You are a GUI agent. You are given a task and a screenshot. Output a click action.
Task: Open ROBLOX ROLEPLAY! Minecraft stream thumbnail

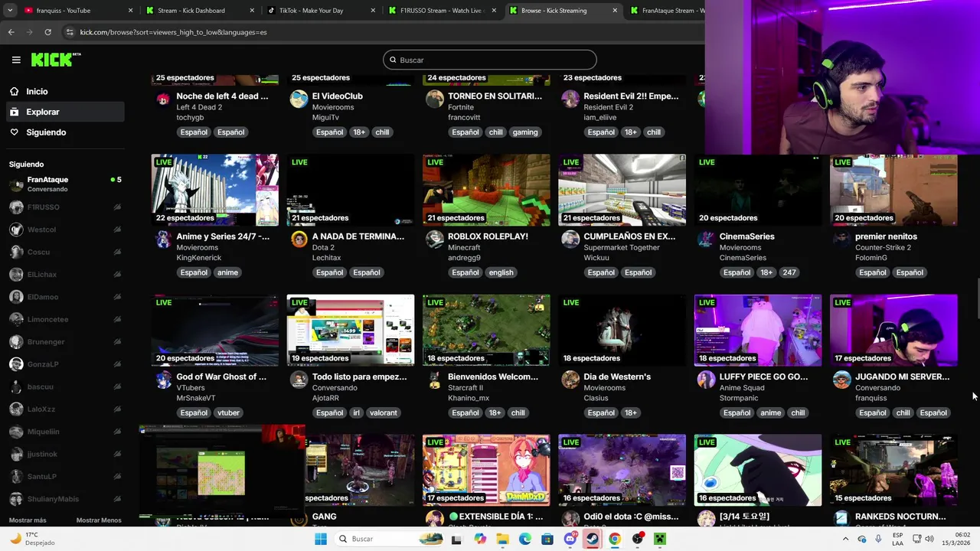click(x=486, y=190)
